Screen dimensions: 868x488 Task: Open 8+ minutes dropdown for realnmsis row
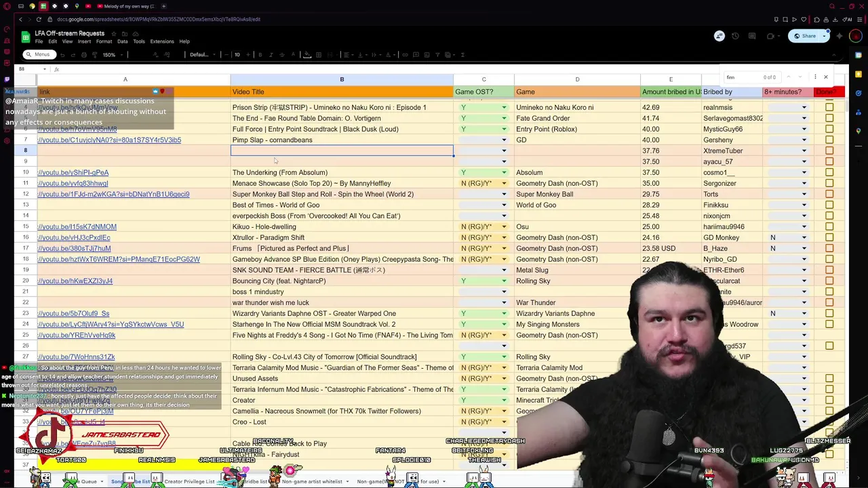click(804, 107)
